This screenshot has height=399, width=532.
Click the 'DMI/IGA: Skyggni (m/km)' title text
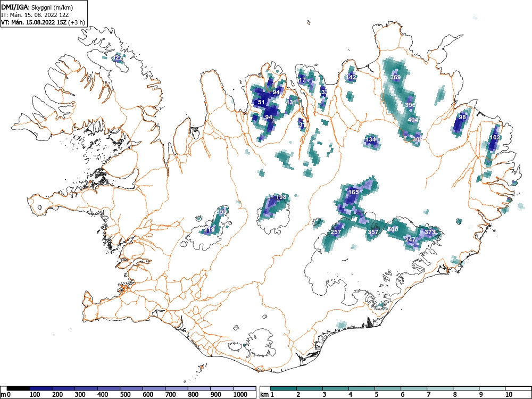click(37, 7)
